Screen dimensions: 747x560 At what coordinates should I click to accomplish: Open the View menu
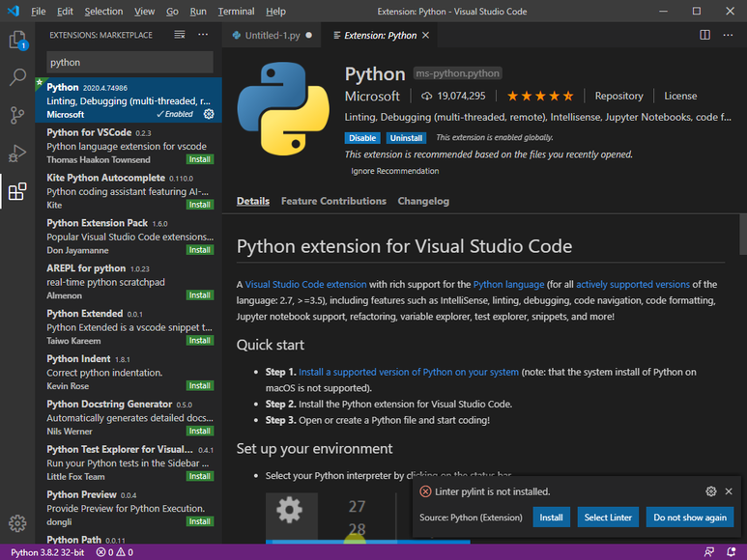(x=144, y=12)
